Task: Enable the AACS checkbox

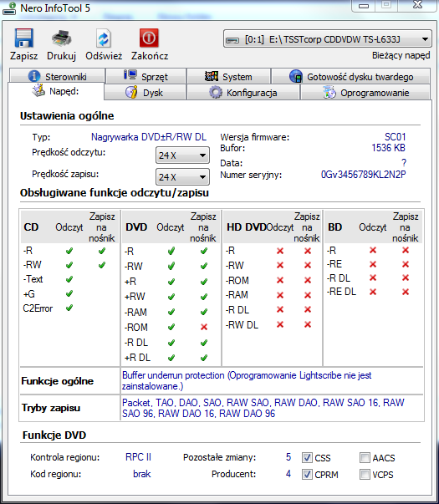Action: [x=365, y=457]
